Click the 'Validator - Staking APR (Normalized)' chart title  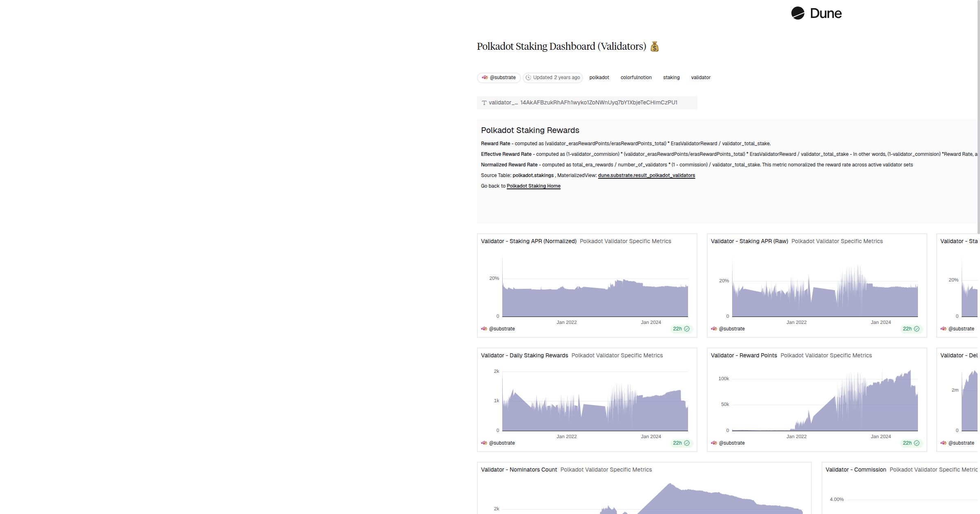pos(528,241)
